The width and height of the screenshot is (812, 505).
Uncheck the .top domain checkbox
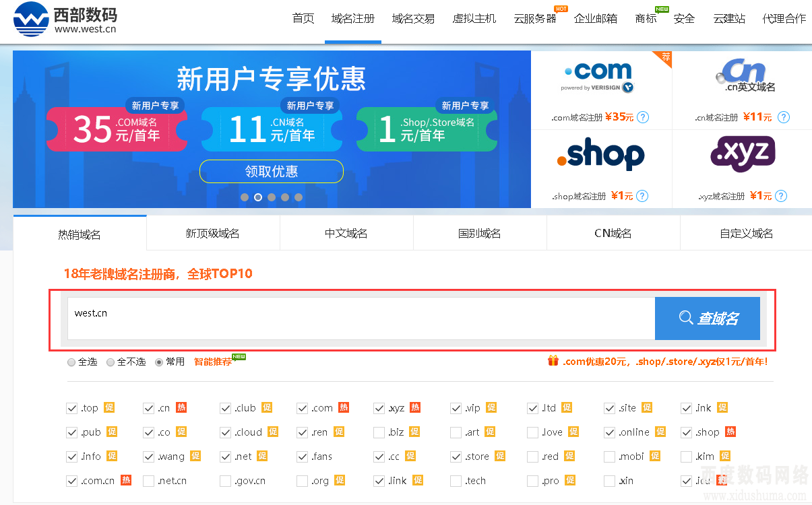pyautogui.click(x=72, y=408)
